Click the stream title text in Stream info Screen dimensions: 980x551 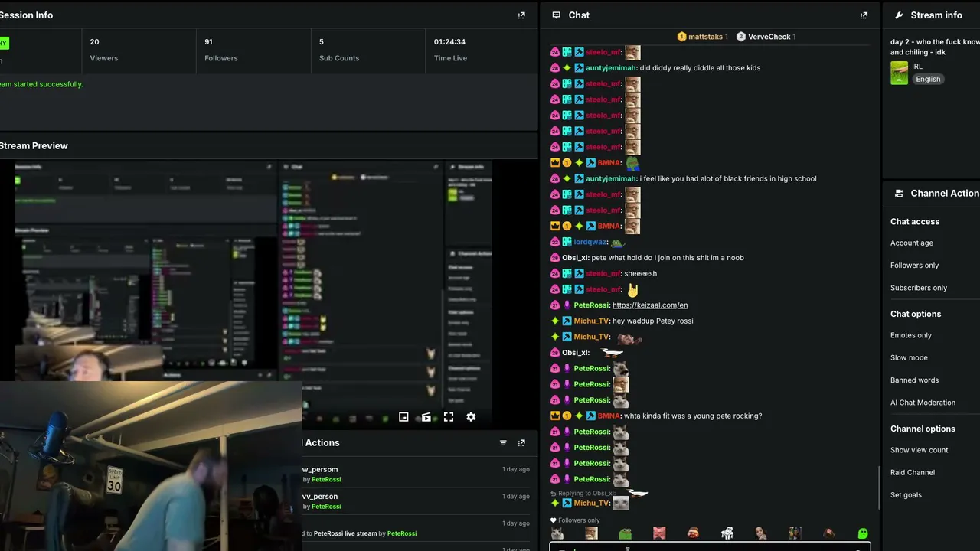tap(935, 47)
